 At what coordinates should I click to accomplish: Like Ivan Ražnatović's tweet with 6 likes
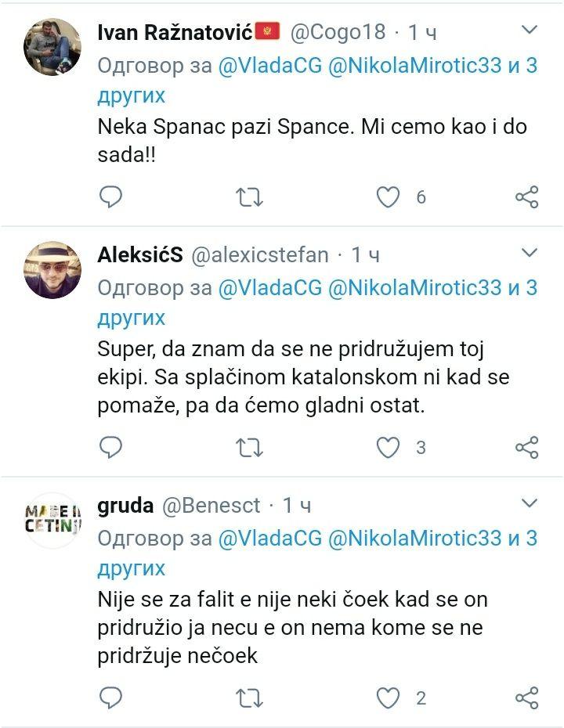click(389, 197)
